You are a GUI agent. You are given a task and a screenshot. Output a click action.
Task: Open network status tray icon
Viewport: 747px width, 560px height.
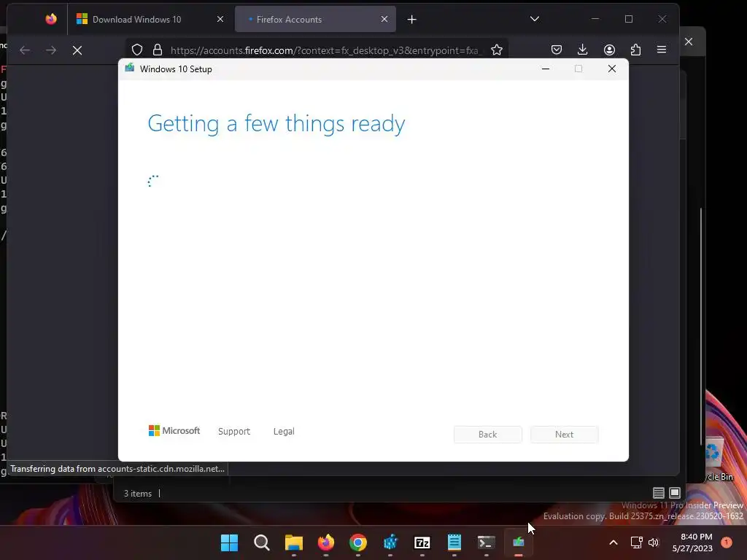636,542
